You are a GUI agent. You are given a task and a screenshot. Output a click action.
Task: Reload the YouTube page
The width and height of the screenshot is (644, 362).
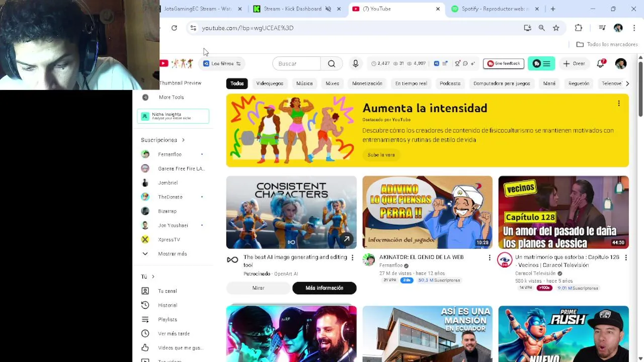point(174,28)
